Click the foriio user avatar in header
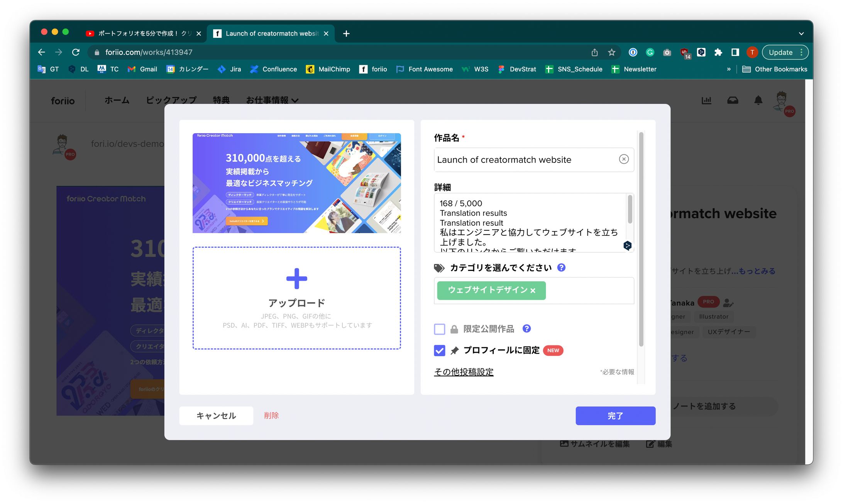The height and width of the screenshot is (504, 843). click(x=783, y=103)
